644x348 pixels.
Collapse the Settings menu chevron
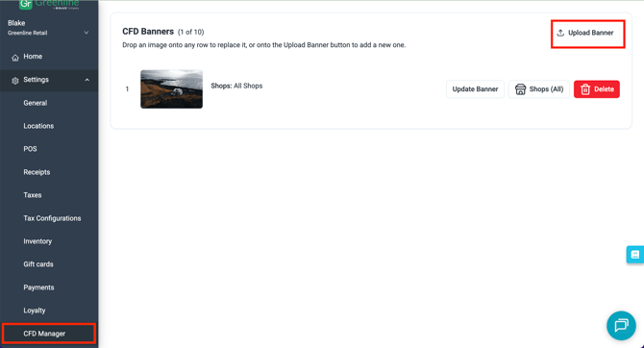pos(87,80)
